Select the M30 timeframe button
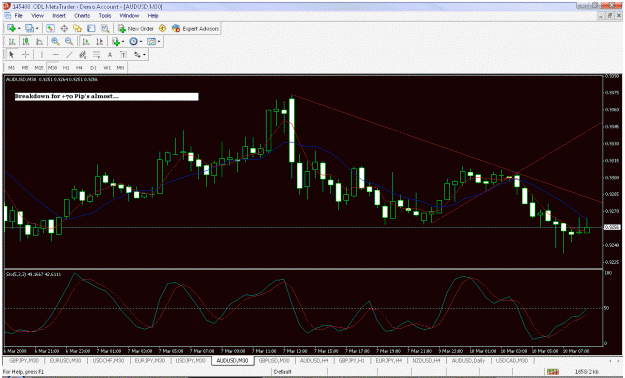The width and height of the screenshot is (625, 378). (x=53, y=67)
